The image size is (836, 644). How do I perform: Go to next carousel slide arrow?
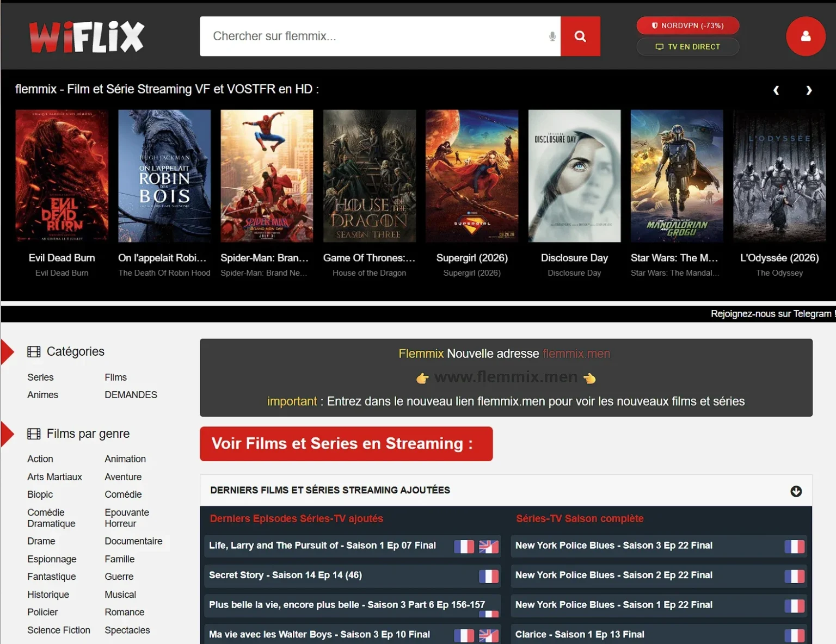coord(809,90)
